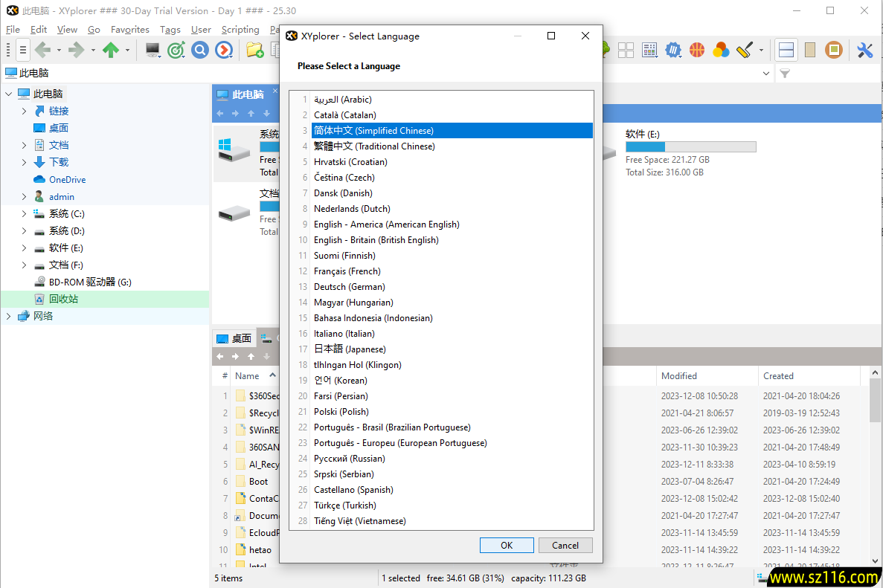Click the basketball toolbar icon
883x588 pixels.
click(697, 50)
